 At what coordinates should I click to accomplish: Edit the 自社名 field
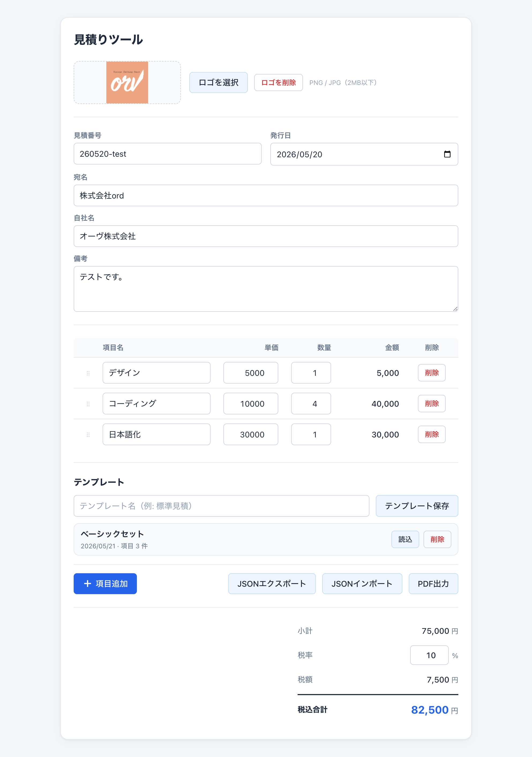[x=266, y=236]
